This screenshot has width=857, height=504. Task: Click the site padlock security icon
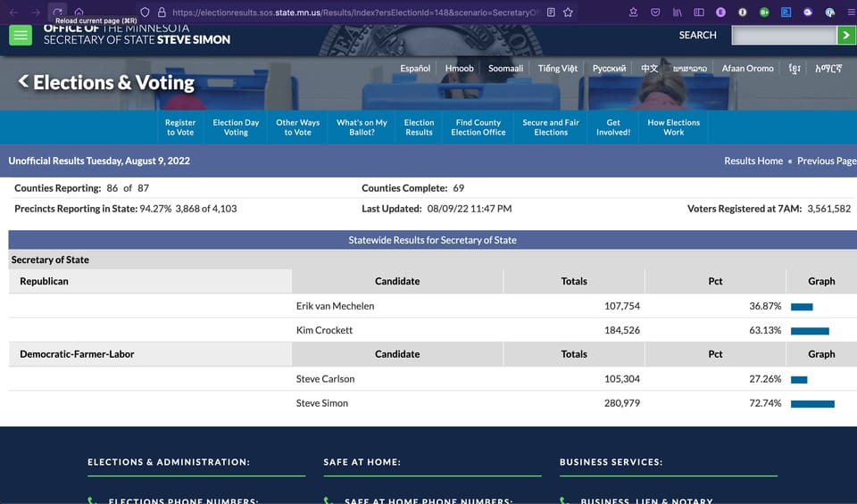pos(162,12)
